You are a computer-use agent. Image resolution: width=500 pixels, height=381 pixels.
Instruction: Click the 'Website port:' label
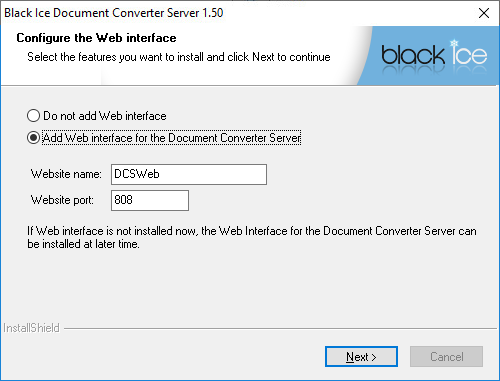62,200
